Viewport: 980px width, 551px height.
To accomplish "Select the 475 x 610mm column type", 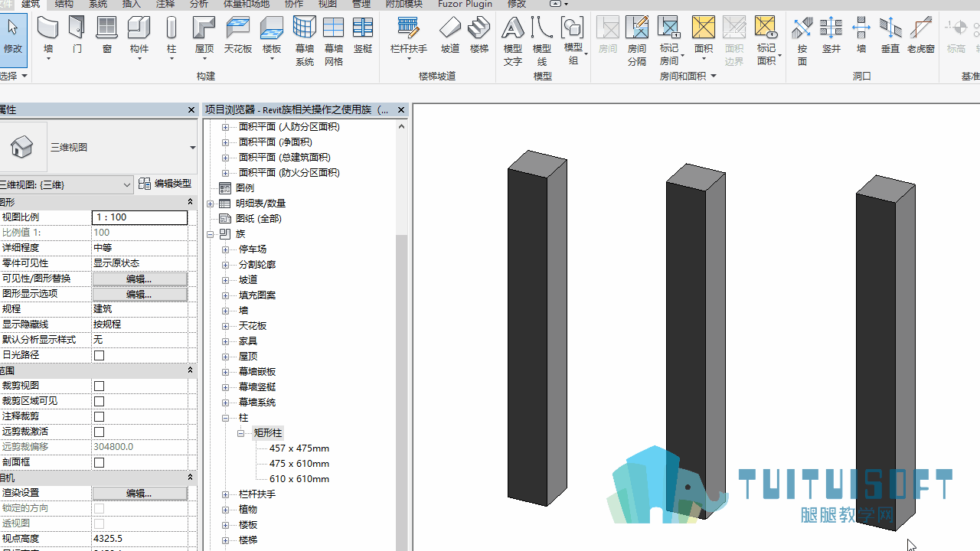I will click(299, 464).
